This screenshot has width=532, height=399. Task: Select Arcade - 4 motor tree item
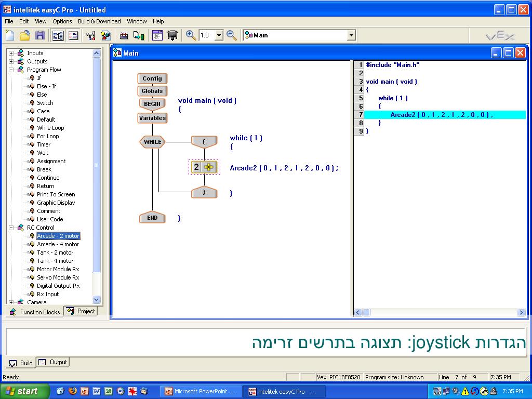pyautogui.click(x=58, y=244)
